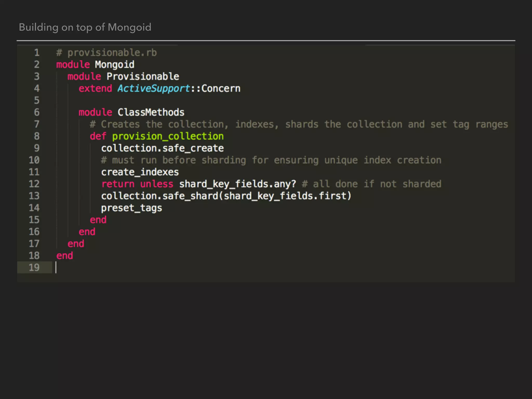The image size is (532, 399).
Task: Click line number 19 in gutter
Action: pyautogui.click(x=34, y=267)
